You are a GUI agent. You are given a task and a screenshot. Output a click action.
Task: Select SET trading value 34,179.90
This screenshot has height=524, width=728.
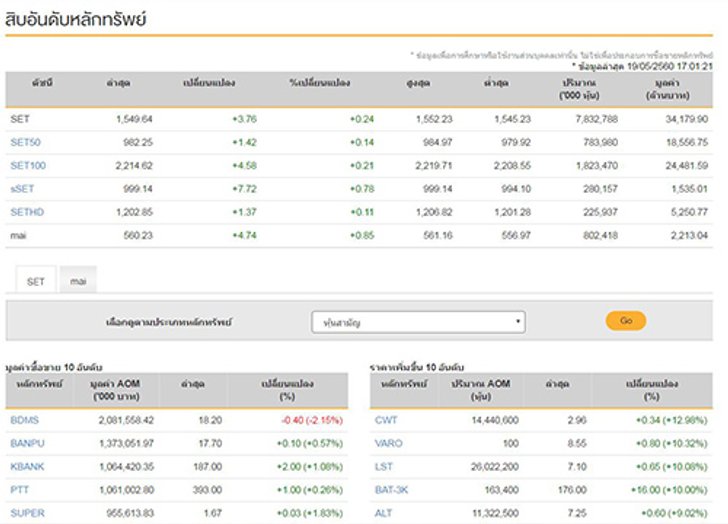pos(687,119)
